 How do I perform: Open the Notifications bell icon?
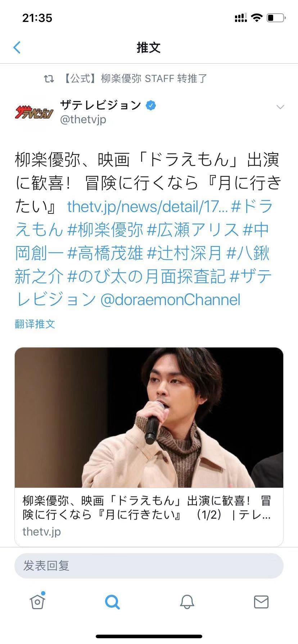coord(187,602)
